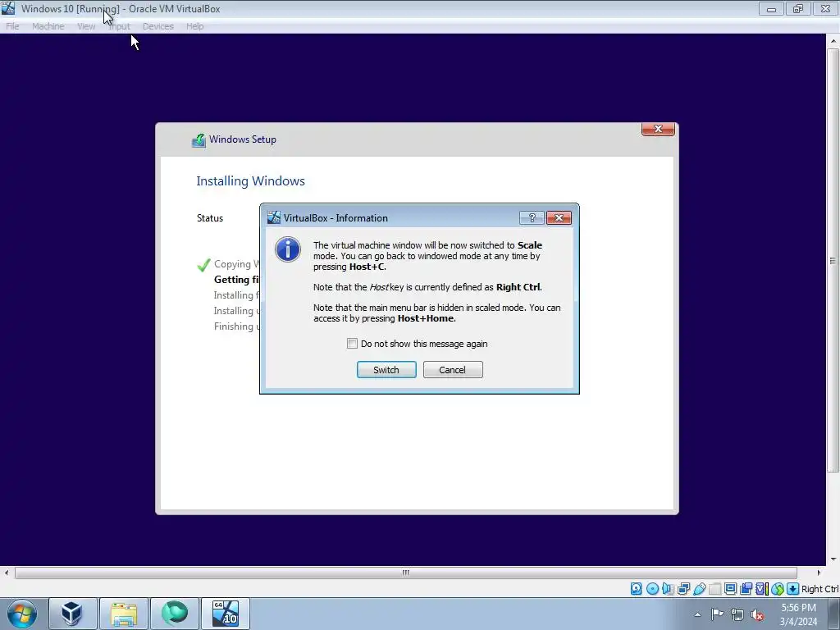The height and width of the screenshot is (630, 840).
Task: Click the muted volume tray icon
Action: click(757, 614)
